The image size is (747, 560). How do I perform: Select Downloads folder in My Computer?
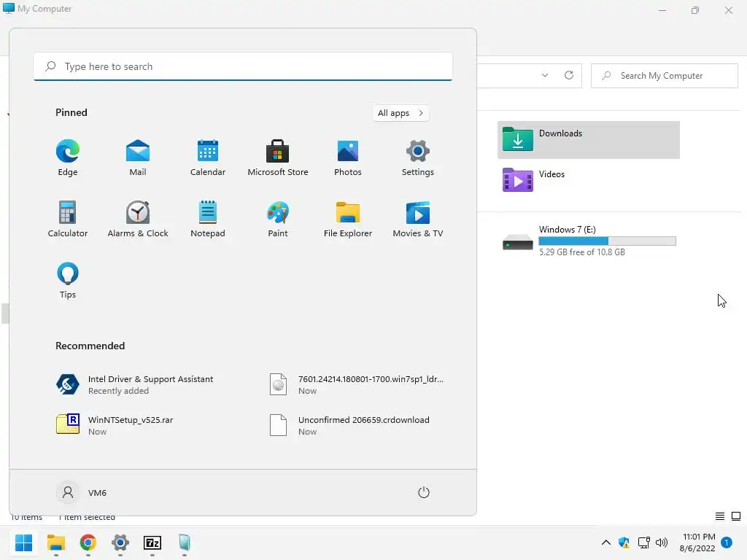pos(589,139)
